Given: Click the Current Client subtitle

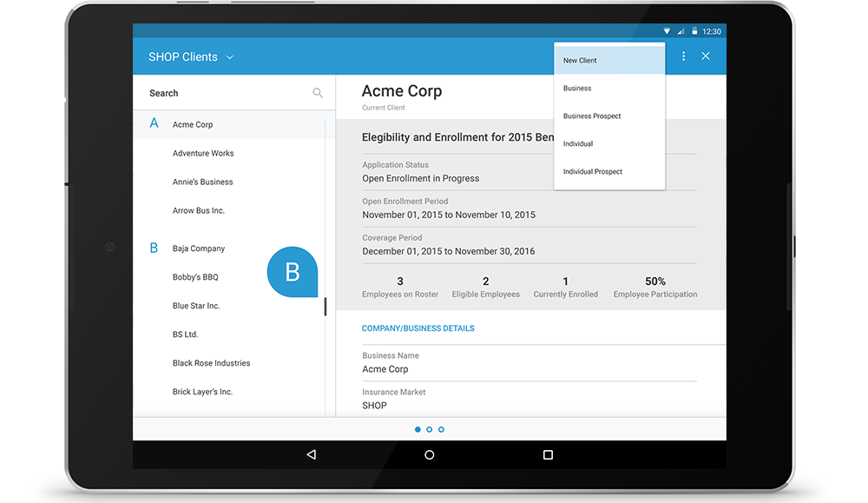Looking at the screenshot, I should point(383,108).
